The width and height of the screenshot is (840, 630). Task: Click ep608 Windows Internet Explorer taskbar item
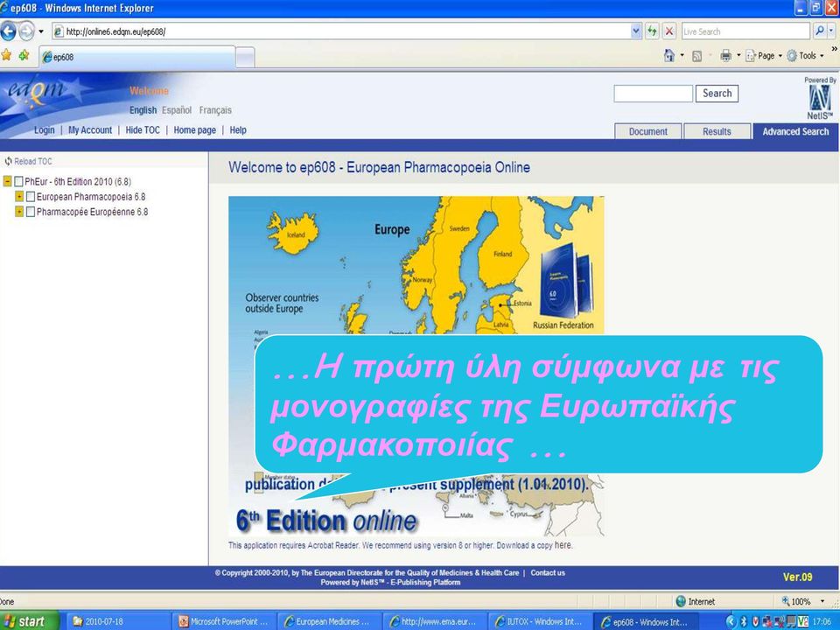[647, 621]
